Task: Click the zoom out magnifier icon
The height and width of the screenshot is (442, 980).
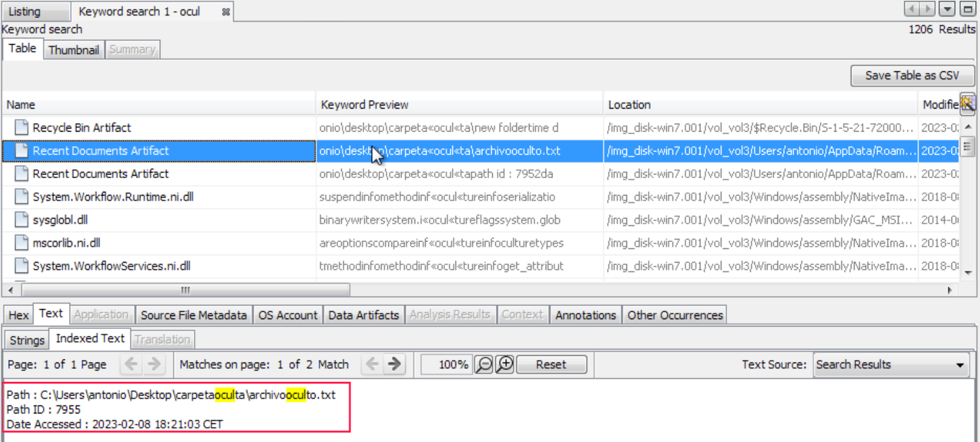Action: coord(483,364)
